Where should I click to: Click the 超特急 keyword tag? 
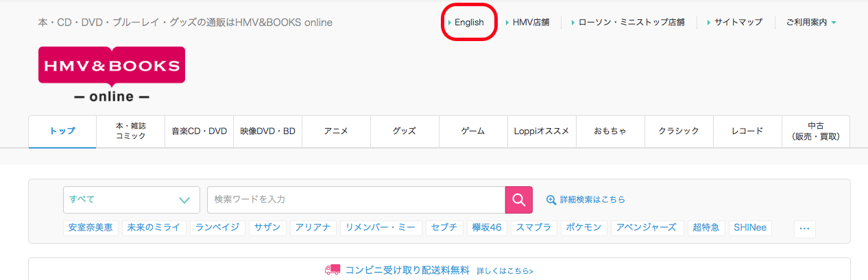pyautogui.click(x=706, y=228)
